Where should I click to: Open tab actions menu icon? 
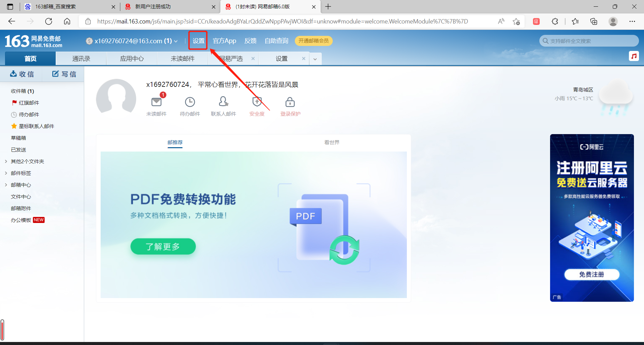10,7
